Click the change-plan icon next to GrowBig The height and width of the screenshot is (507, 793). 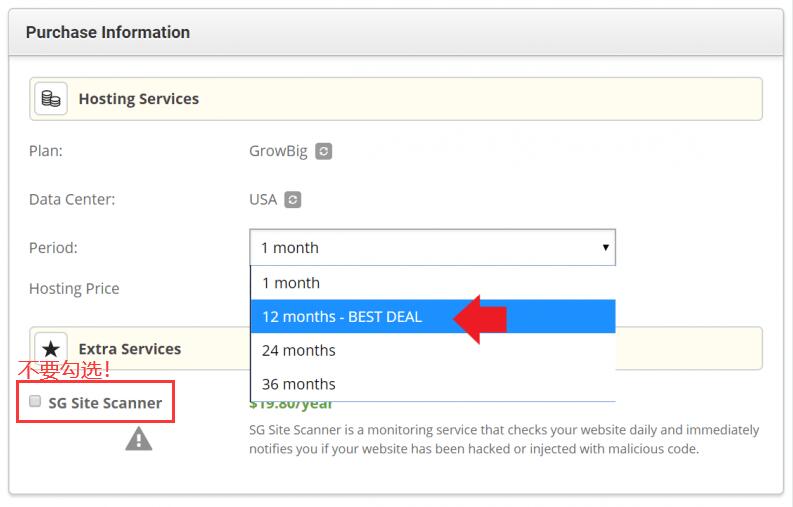click(x=323, y=152)
